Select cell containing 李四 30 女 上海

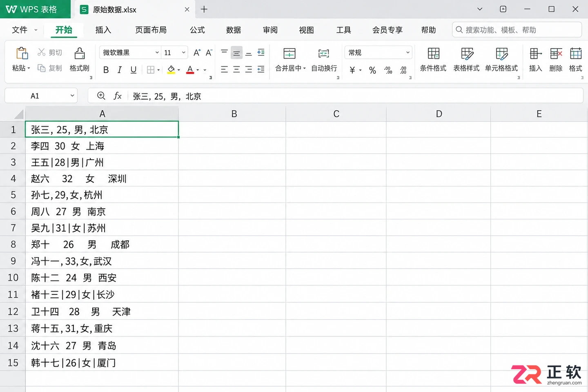click(102, 146)
